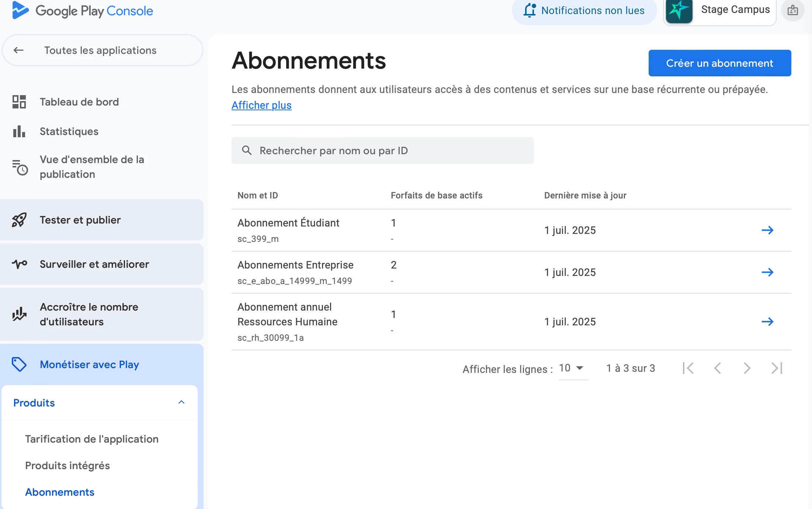The width and height of the screenshot is (812, 509).
Task: Open the Abonnements Entreprise row arrow
Action: [767, 272]
